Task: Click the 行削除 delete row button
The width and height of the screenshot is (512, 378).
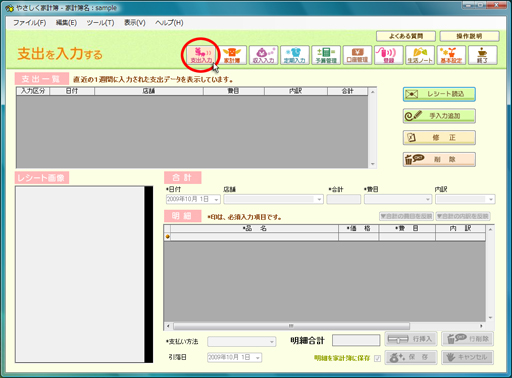Action: (x=467, y=339)
